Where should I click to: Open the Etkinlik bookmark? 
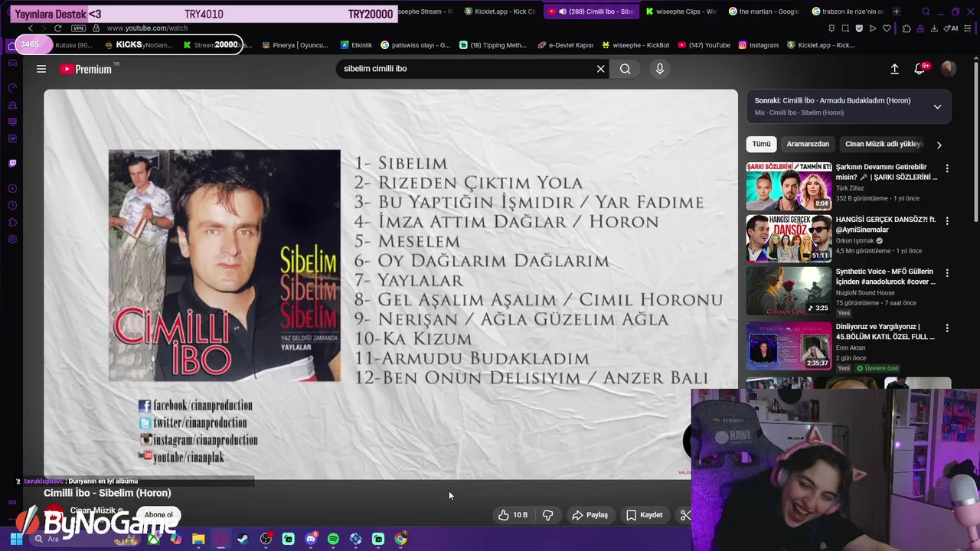(x=356, y=45)
